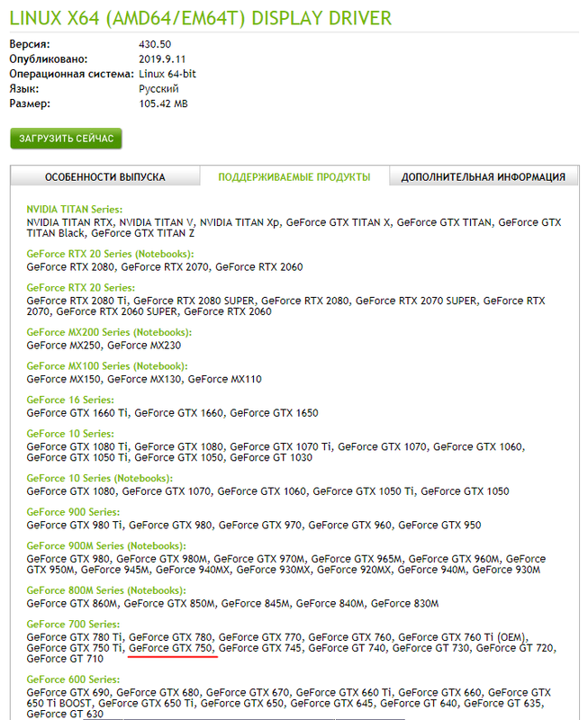Click GeForce GTX 860M entry
The height and width of the screenshot is (720, 588).
point(72,604)
